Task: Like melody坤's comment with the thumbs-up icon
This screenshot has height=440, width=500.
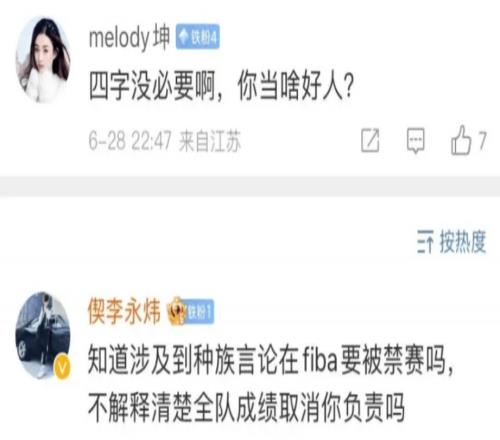Action: tap(461, 140)
